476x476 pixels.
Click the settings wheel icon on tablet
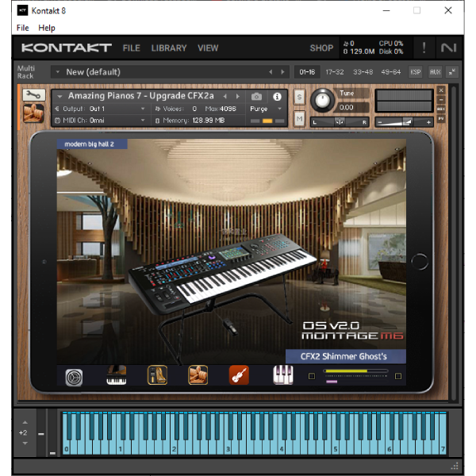click(74, 378)
